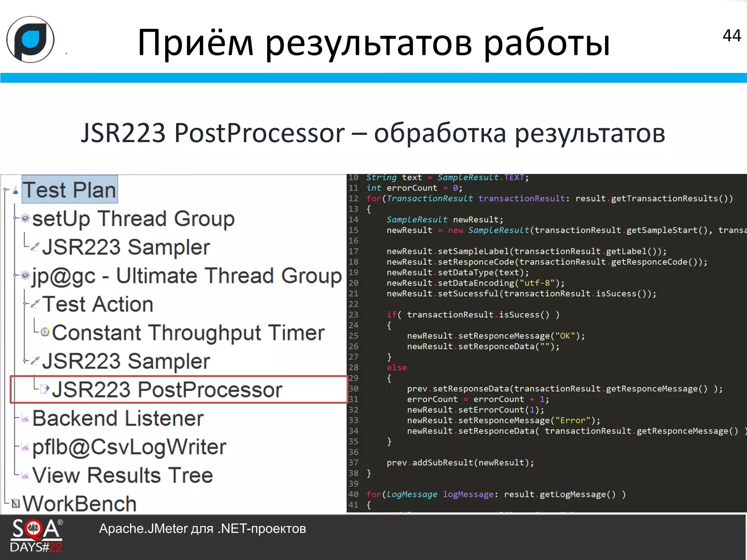747x560 pixels.
Task: Click subtitle 'JSR223 PostProcessor – обработка результатов'
Action: point(373,133)
